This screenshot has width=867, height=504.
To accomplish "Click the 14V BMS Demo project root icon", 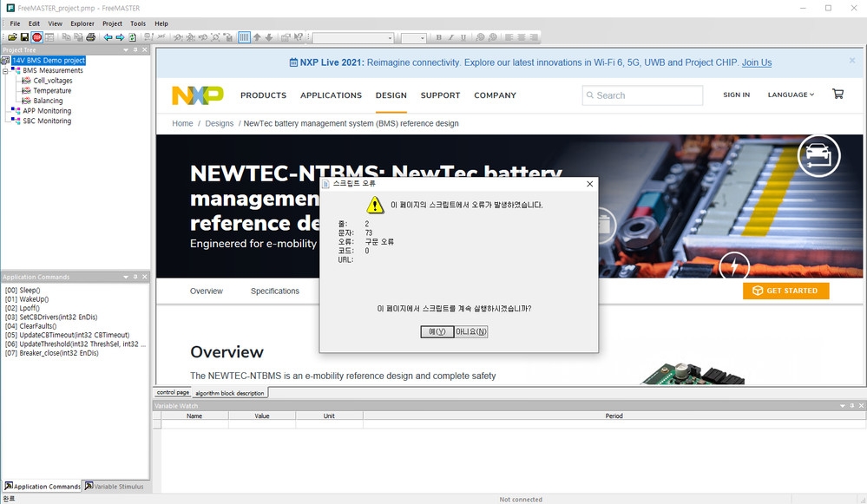I will [x=5, y=60].
